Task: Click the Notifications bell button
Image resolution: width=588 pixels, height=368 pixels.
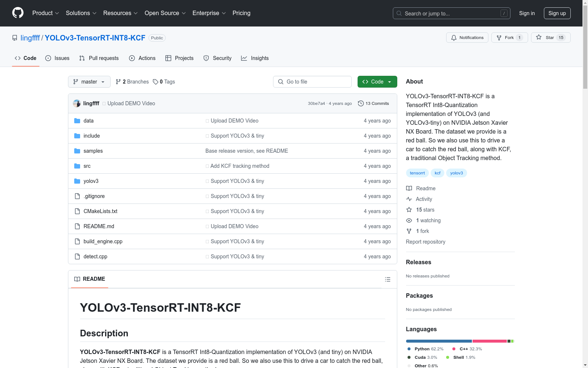Action: pos(467,38)
